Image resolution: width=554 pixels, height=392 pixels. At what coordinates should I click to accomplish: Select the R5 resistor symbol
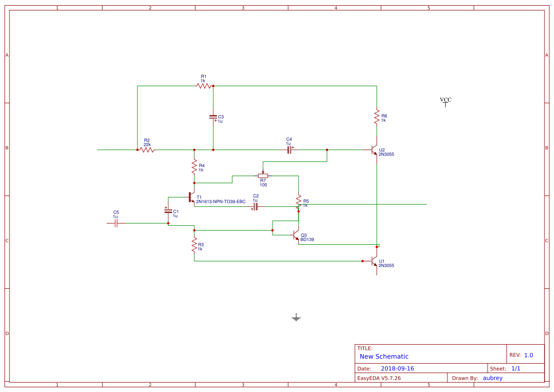tap(299, 202)
